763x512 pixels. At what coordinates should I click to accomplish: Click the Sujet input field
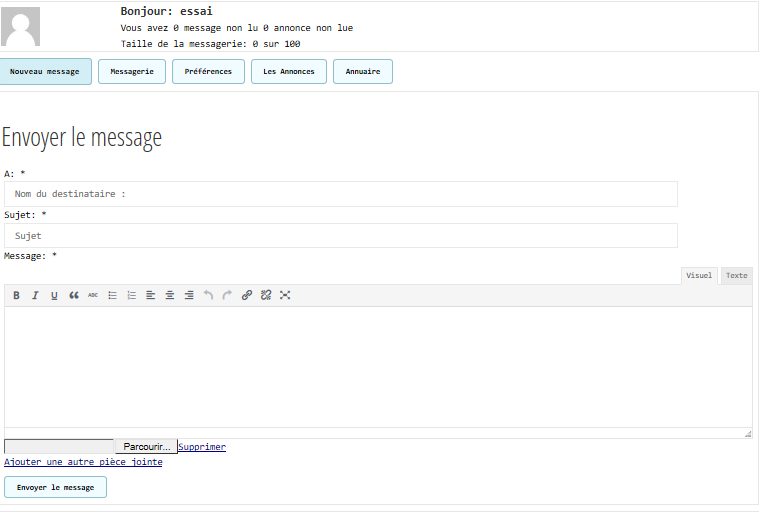[341, 236]
